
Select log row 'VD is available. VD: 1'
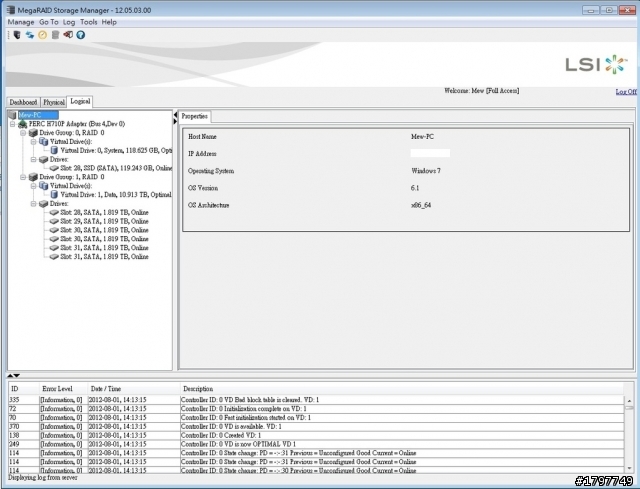[316, 427]
